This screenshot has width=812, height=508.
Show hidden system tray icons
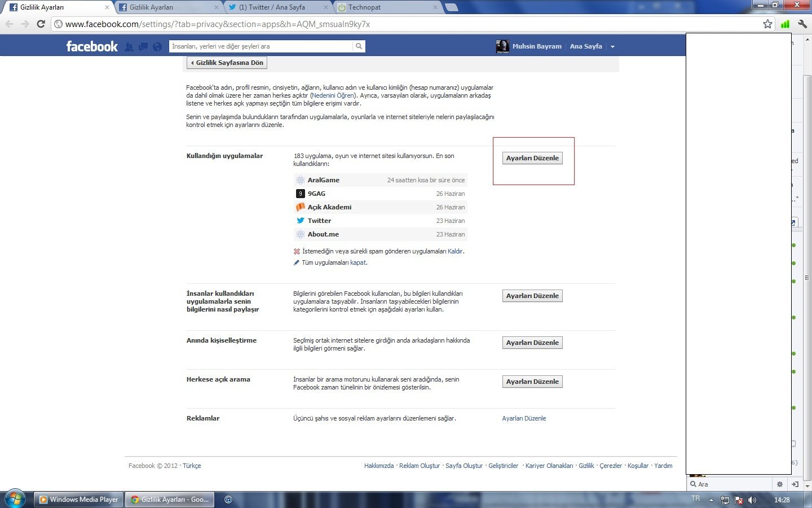[711, 500]
